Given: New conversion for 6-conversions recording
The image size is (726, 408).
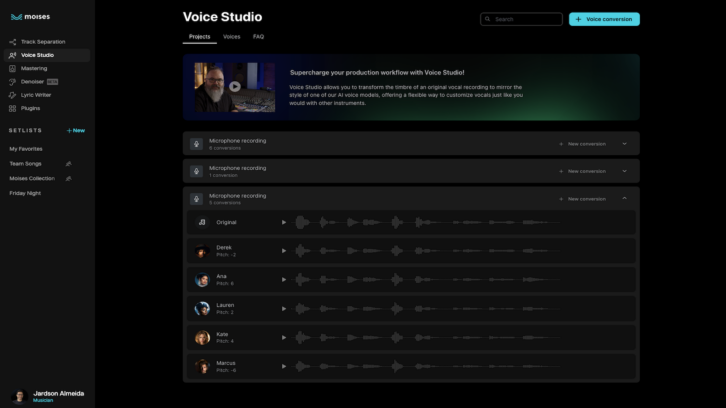Looking at the screenshot, I should tap(582, 144).
